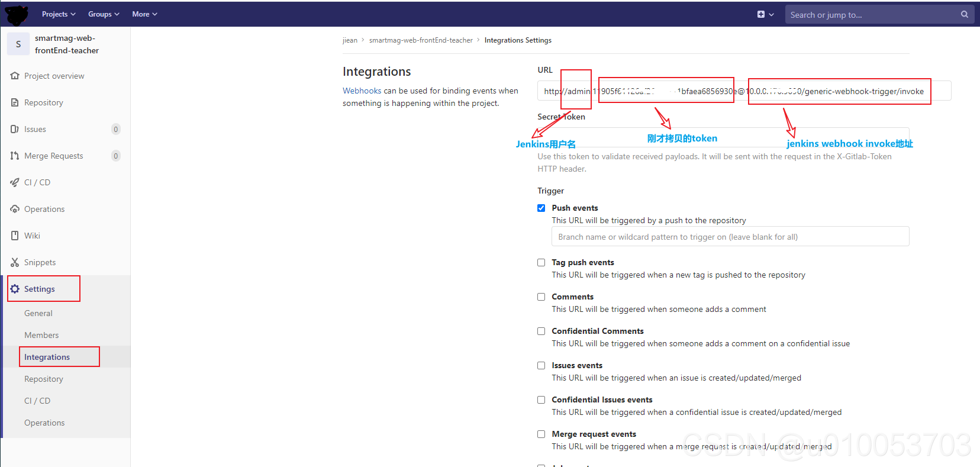Viewport: 980px width, 467px height.
Task: Enable the Comments trigger checkbox
Action: point(541,297)
